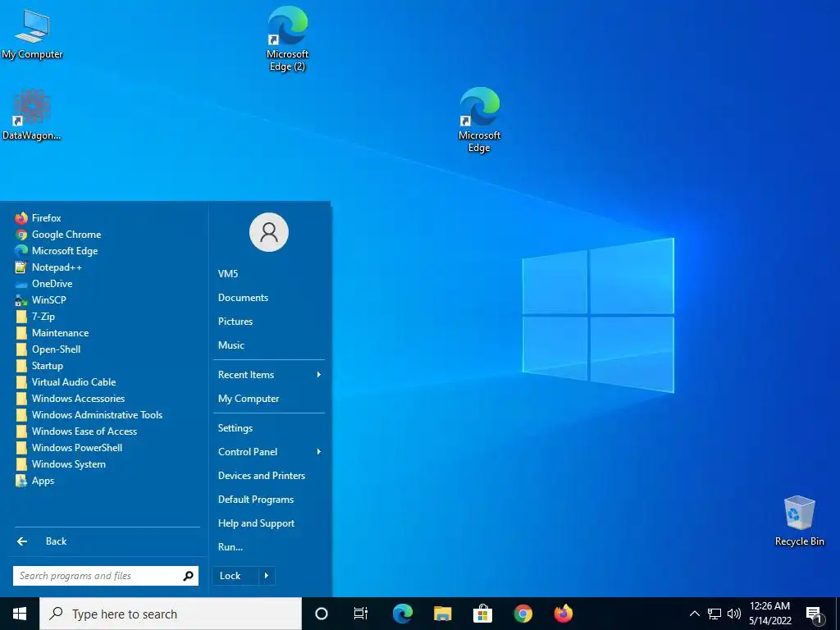Image resolution: width=840 pixels, height=630 pixels.
Task: Click the Windows Start button
Action: pos(20,614)
